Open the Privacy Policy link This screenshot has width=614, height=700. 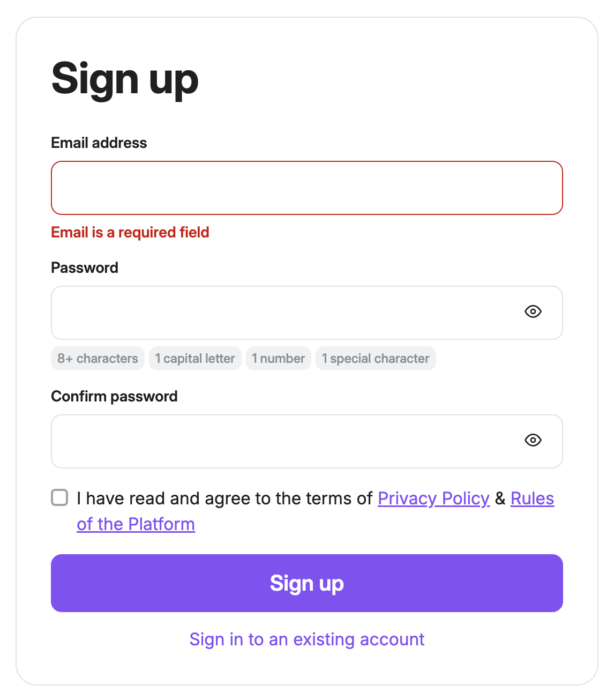pyautogui.click(x=433, y=498)
